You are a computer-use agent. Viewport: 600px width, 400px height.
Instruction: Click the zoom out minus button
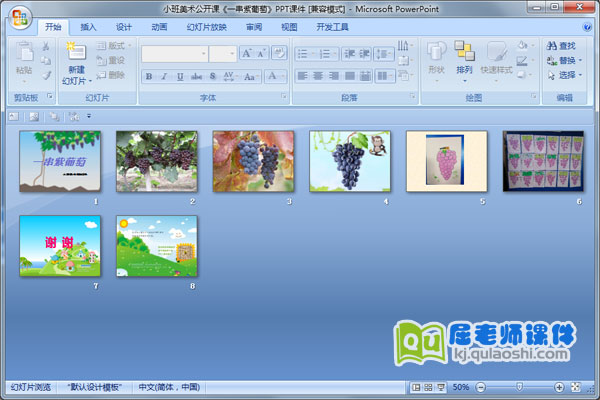(x=481, y=387)
